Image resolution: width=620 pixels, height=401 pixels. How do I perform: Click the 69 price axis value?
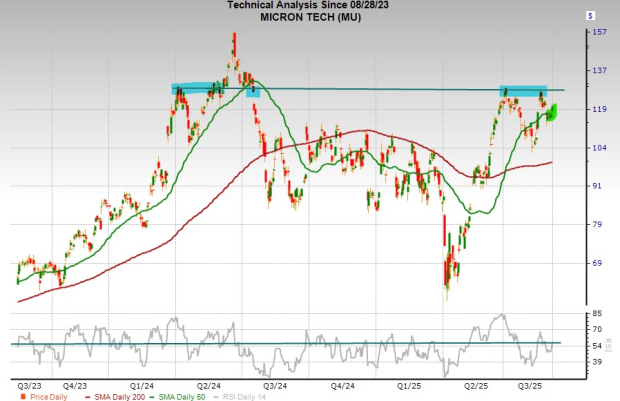597,263
